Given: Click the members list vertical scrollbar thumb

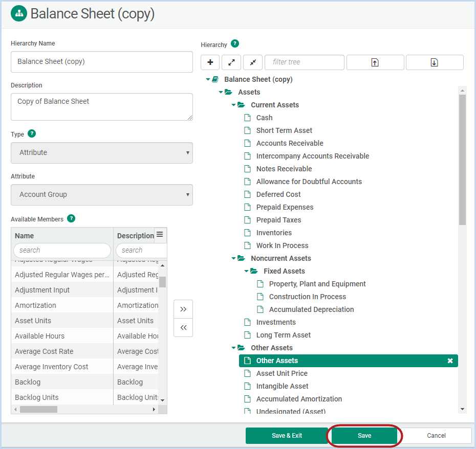Looking at the screenshot, I should point(162,282).
